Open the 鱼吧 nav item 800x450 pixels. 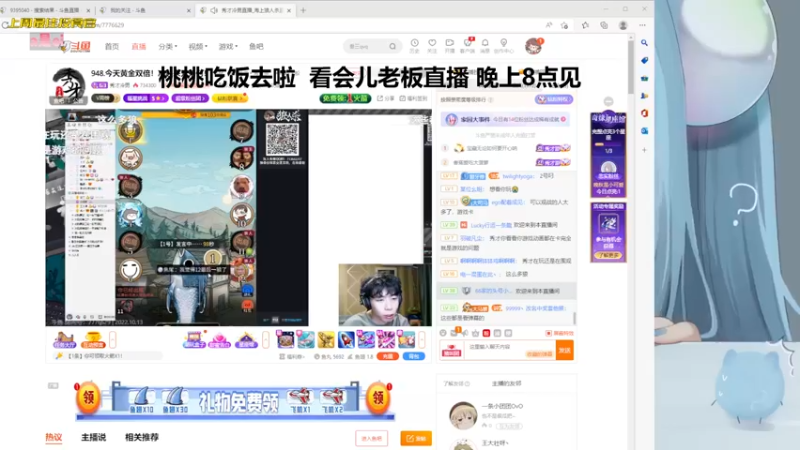point(256,46)
